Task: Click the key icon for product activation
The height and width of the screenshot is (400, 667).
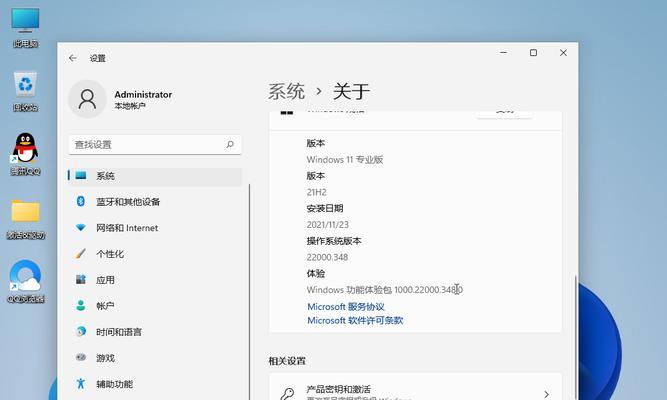Action: (287, 394)
